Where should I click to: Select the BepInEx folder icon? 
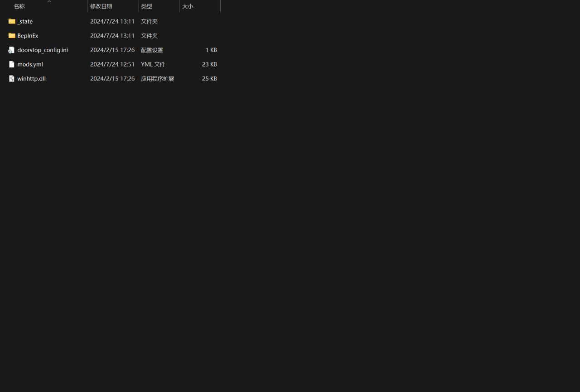pos(12,36)
